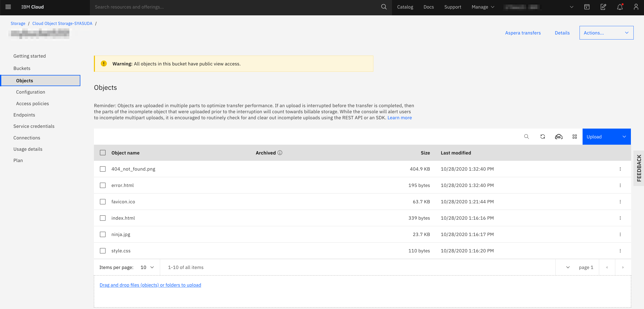Go to Service credentials section
Viewport: 644px width, 309px height.
click(x=34, y=126)
